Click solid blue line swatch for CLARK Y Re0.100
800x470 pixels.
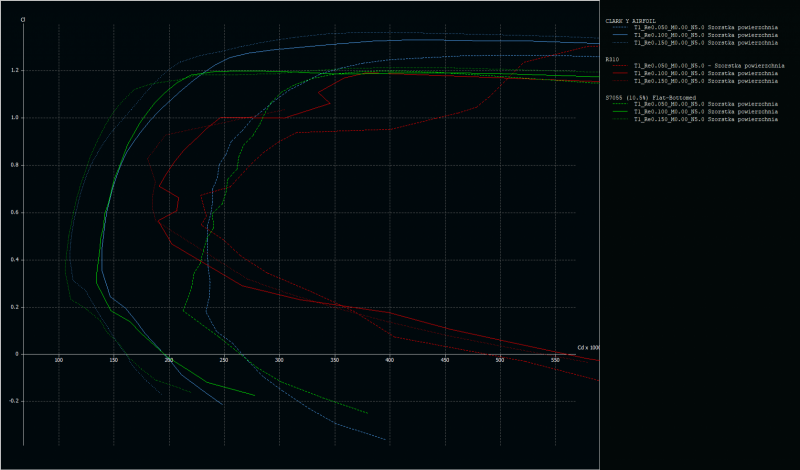(618, 36)
